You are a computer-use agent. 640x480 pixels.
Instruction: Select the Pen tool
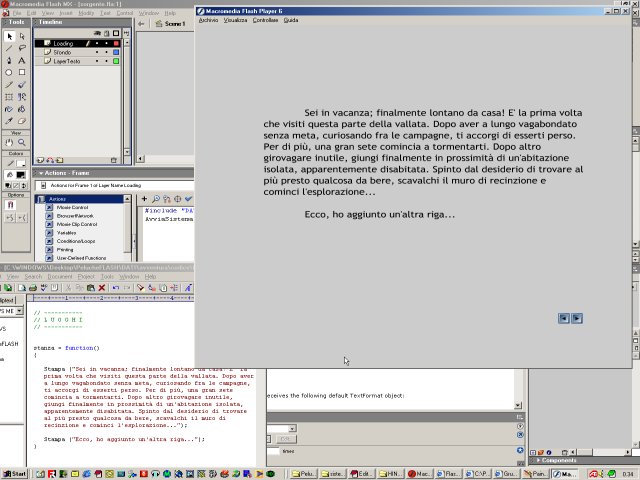(9, 60)
